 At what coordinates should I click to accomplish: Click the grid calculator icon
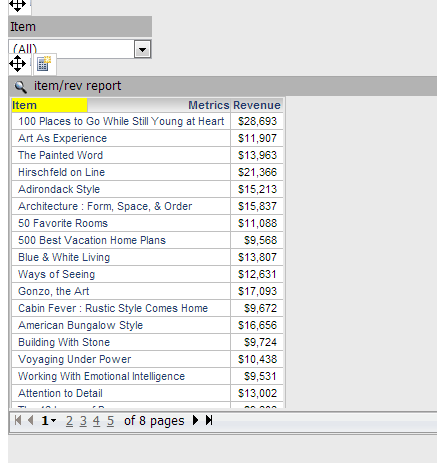pos(44,64)
